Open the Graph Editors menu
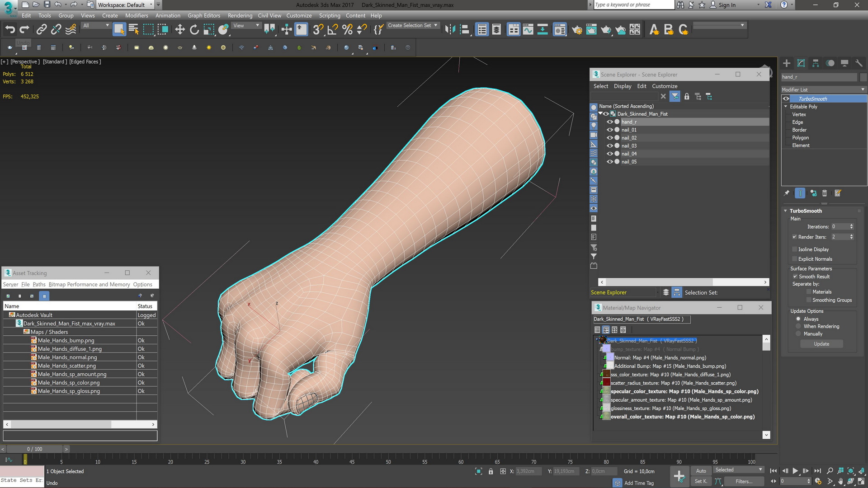Viewport: 868px width, 488px height. tap(204, 15)
